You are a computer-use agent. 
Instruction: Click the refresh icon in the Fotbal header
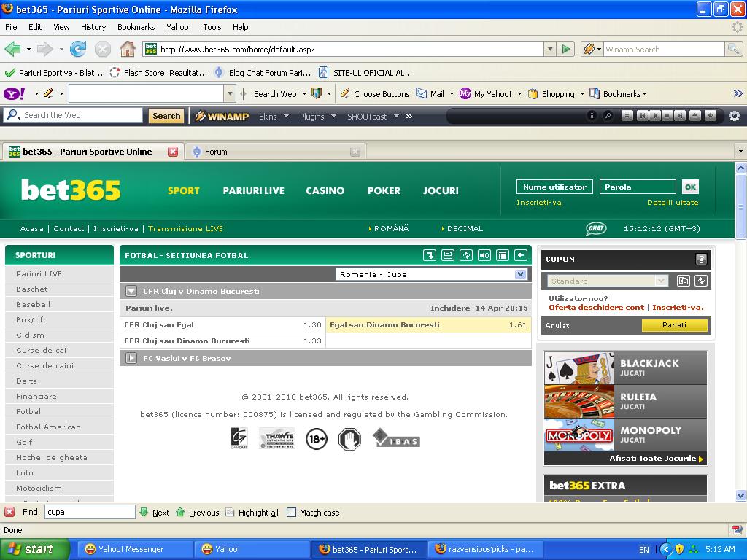[465, 256]
